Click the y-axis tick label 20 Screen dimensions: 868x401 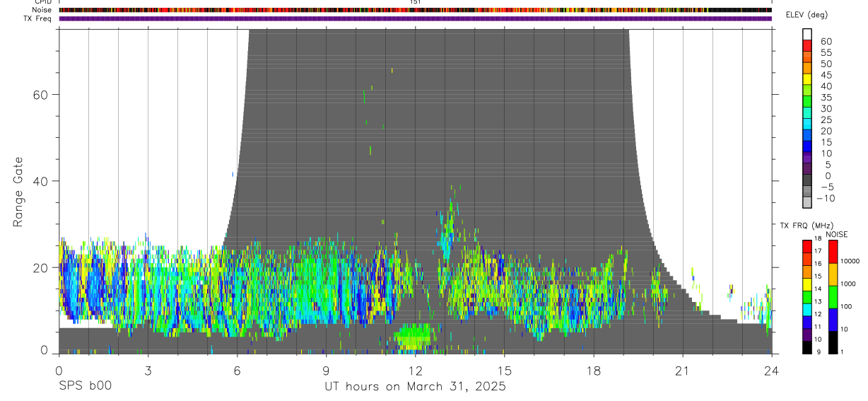point(42,267)
